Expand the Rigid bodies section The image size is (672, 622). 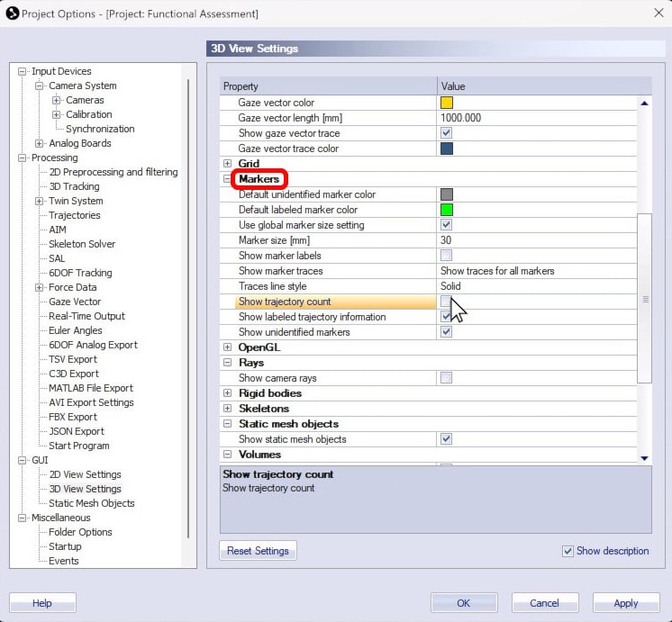coord(227,393)
